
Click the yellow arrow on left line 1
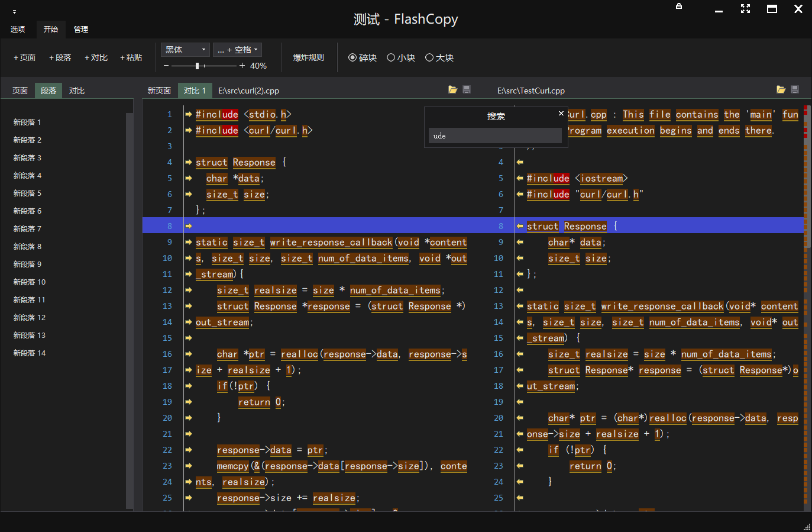189,114
